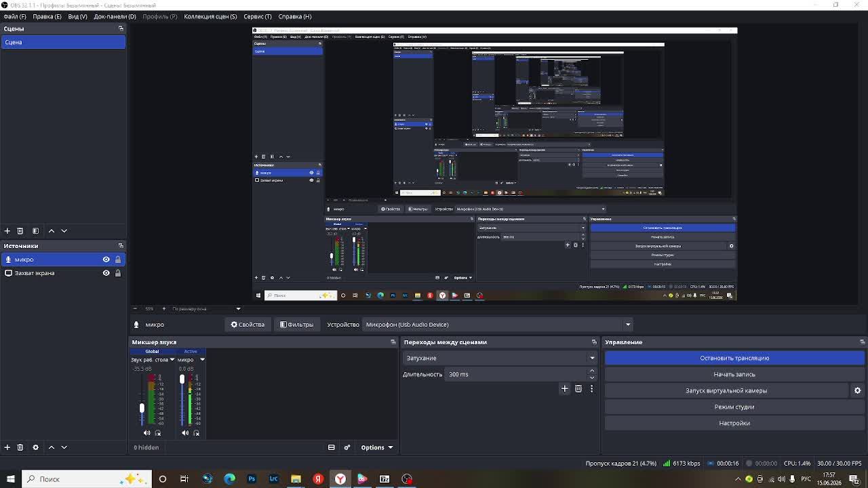Open Затухание transition type dropdown
Screen dimensions: 868x488
tap(500, 358)
